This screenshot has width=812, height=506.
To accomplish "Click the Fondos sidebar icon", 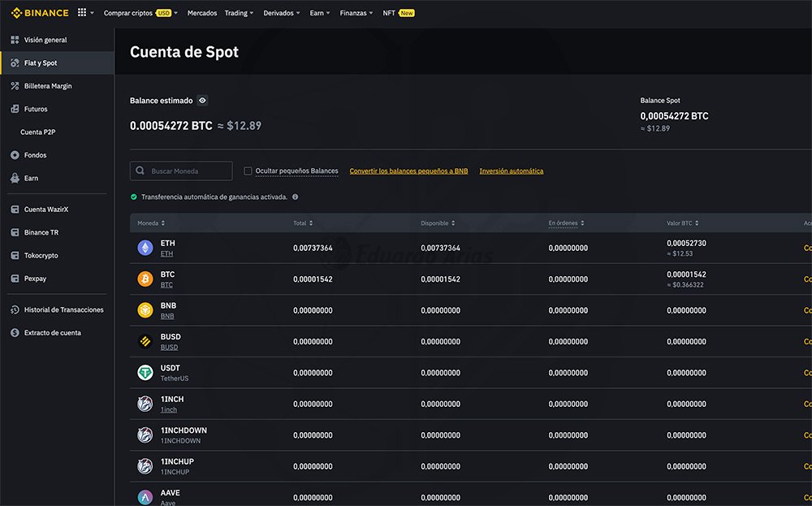I will 15,155.
